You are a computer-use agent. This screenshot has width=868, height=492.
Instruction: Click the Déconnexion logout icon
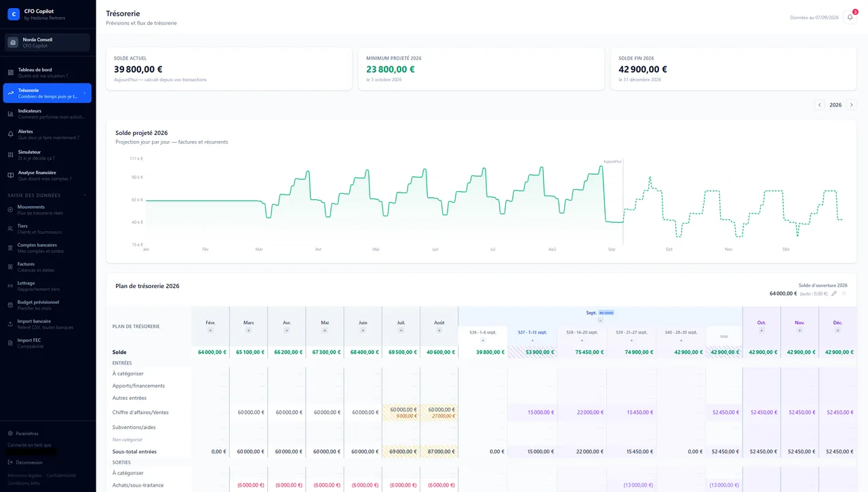click(x=10, y=462)
